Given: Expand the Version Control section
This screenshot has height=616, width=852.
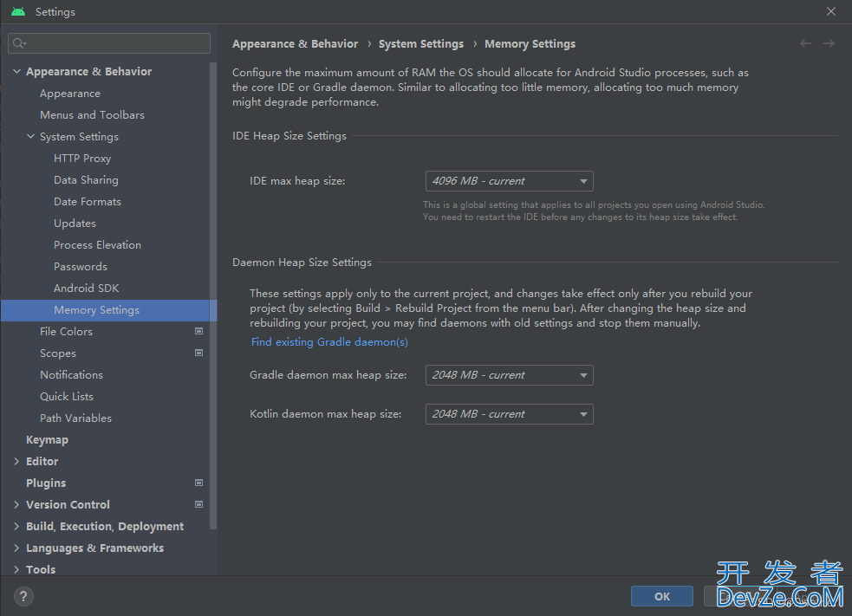Looking at the screenshot, I should 16,504.
